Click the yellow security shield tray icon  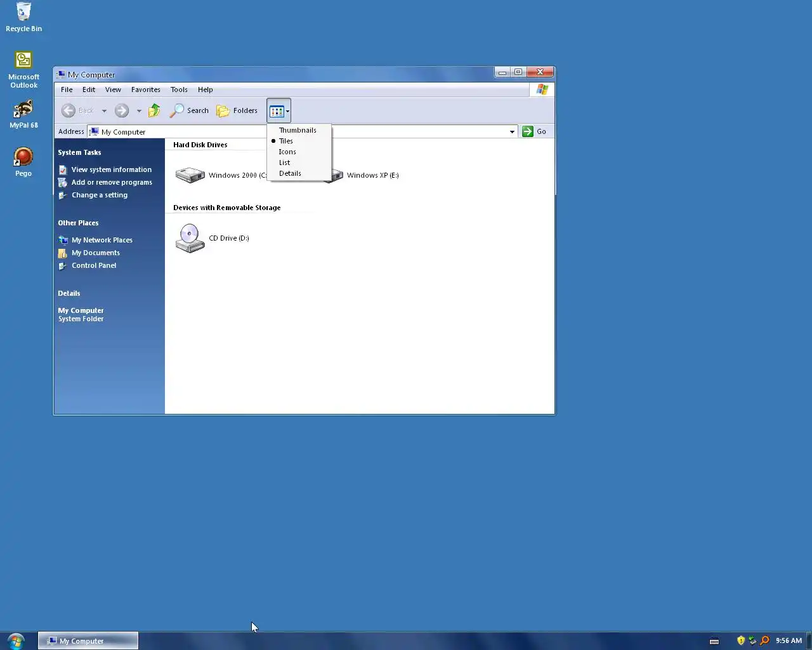[740, 640]
